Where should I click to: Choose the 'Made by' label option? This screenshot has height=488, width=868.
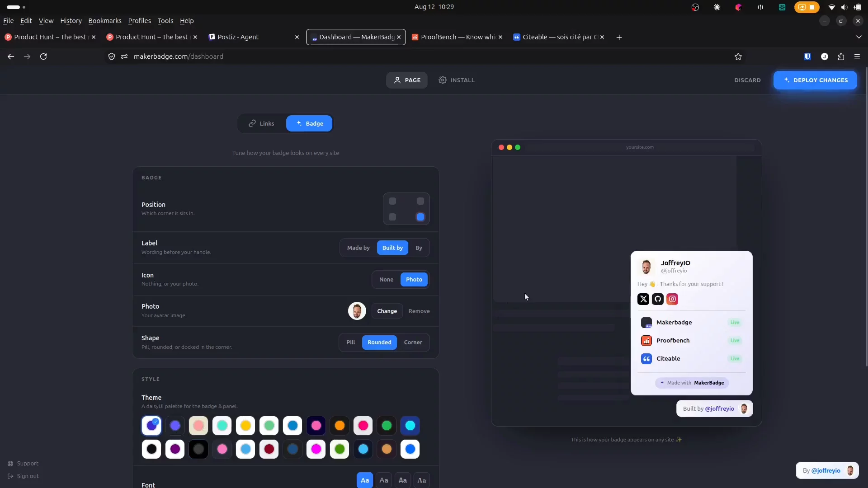[x=359, y=248]
